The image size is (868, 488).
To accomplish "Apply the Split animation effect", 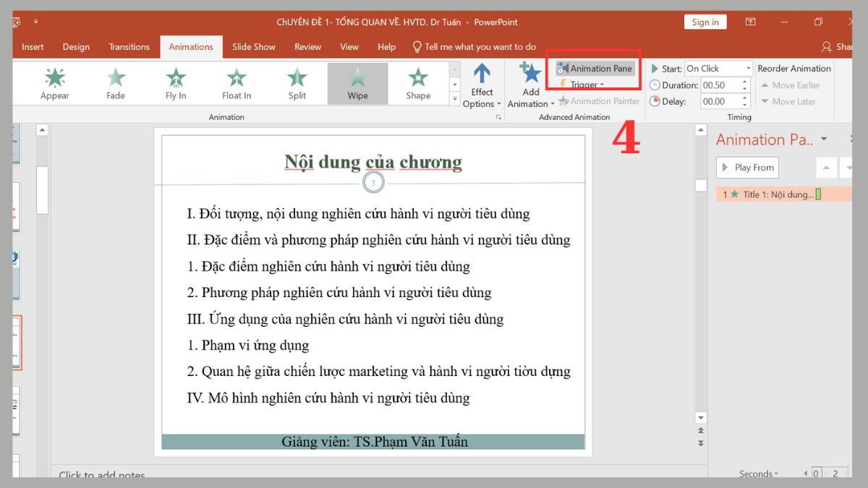I will point(297,81).
